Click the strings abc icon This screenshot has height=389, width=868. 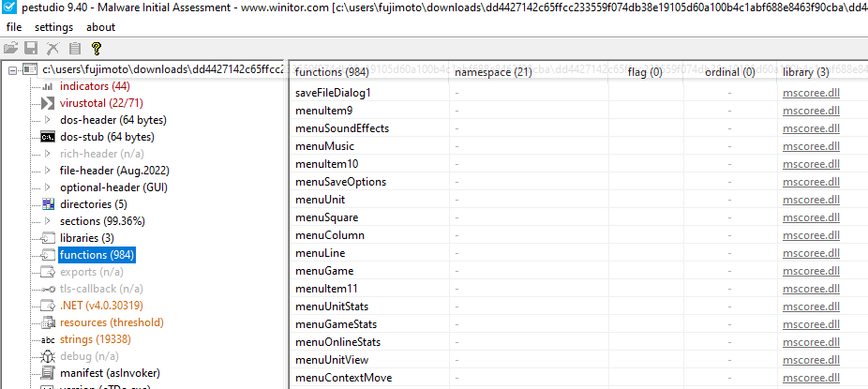(x=48, y=339)
